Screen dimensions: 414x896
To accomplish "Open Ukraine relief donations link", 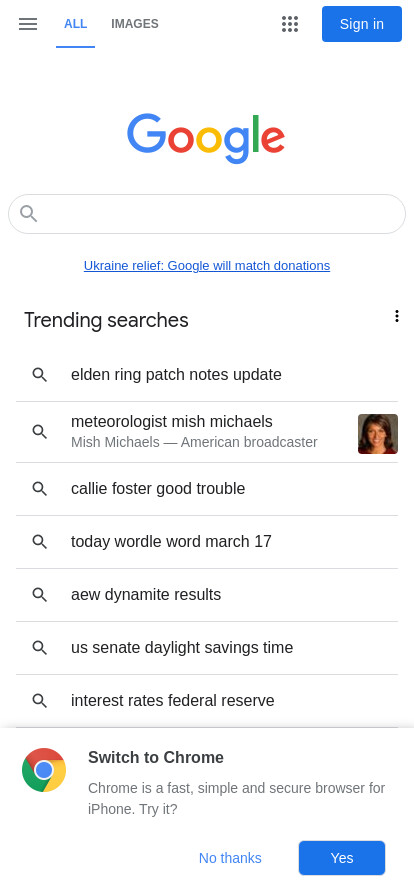I will 207,266.
